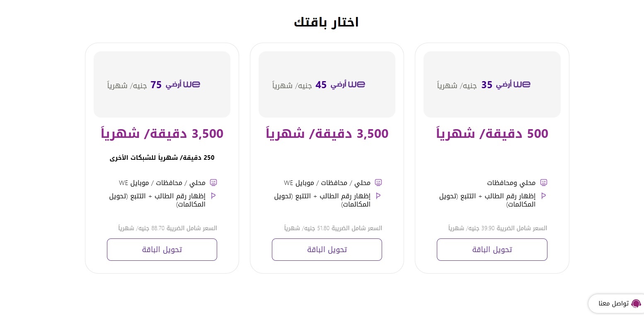Click the phone icon in the 75 EGP plan features
Screen dimensions: 644x315
click(x=213, y=183)
